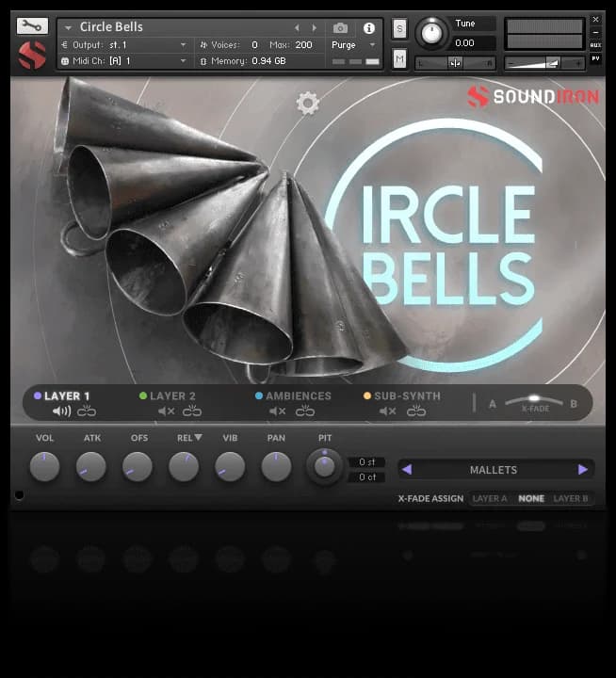Image resolution: width=616 pixels, height=678 pixels.
Task: Click the Circle Bells instrument name
Action: coord(111,26)
